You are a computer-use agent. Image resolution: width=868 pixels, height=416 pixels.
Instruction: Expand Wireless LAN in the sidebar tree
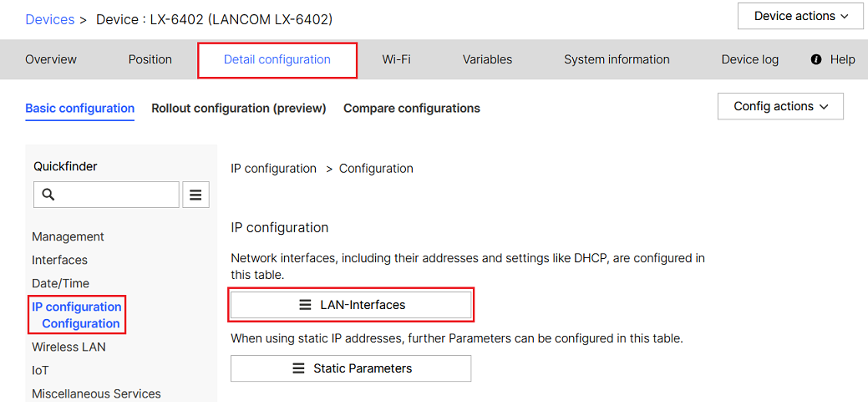pyautogui.click(x=69, y=347)
